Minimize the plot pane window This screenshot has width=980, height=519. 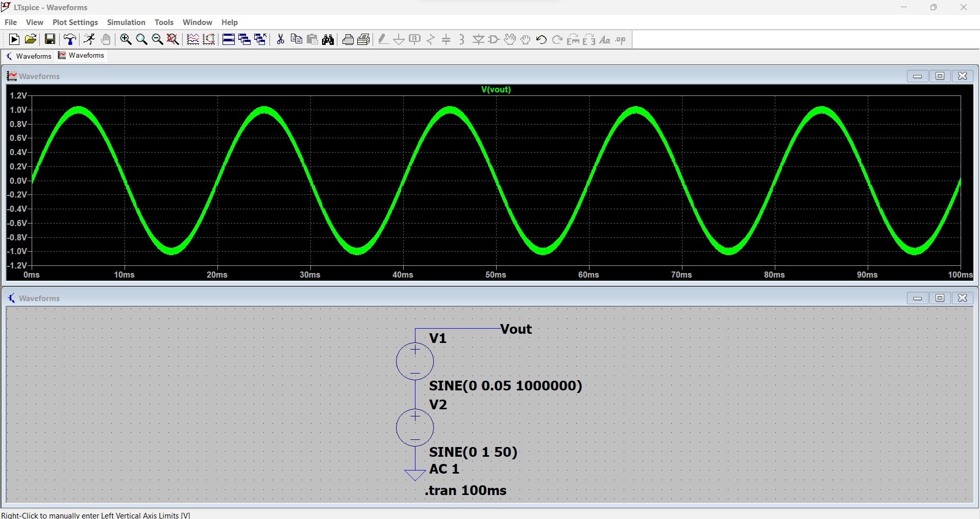pyautogui.click(x=917, y=76)
